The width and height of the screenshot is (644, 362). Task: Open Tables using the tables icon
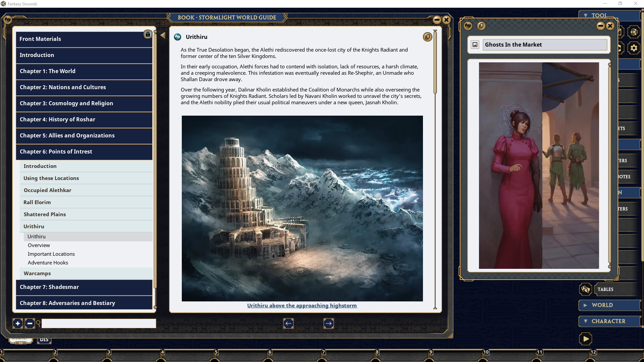coord(585,289)
